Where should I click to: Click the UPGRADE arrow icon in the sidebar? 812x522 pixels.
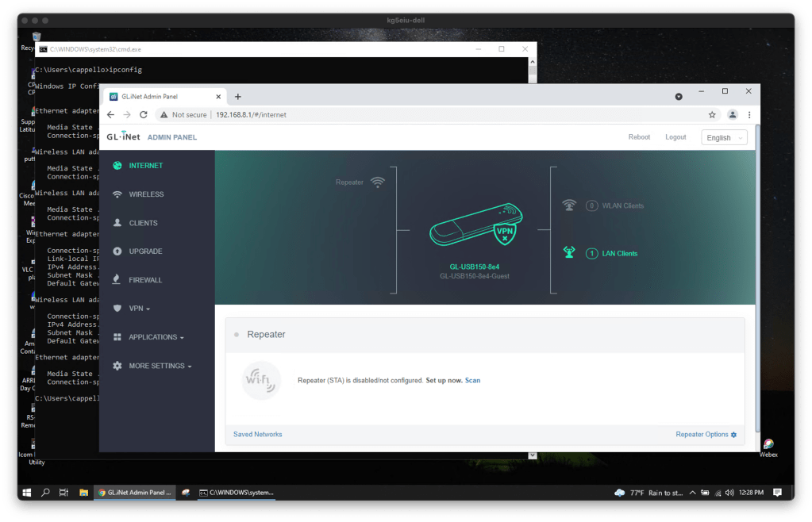(x=117, y=251)
